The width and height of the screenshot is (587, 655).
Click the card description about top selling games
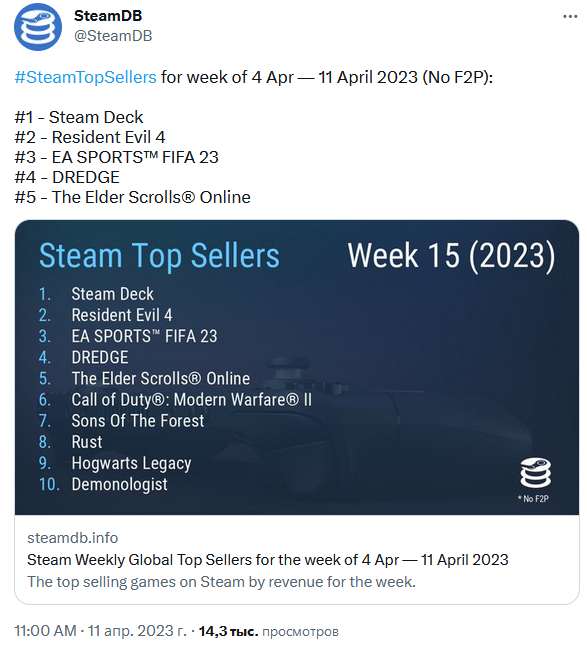coord(221,582)
